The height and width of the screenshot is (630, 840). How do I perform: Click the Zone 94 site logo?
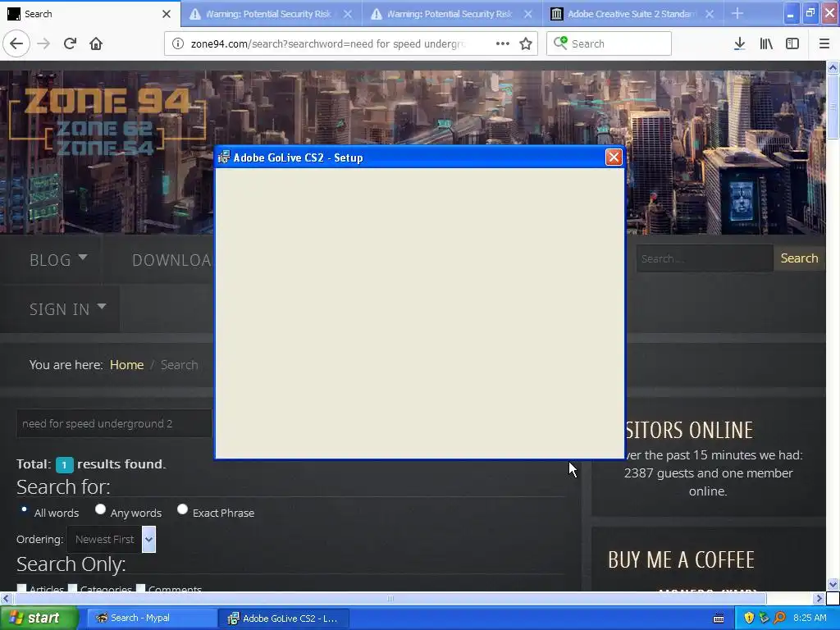pos(107,122)
